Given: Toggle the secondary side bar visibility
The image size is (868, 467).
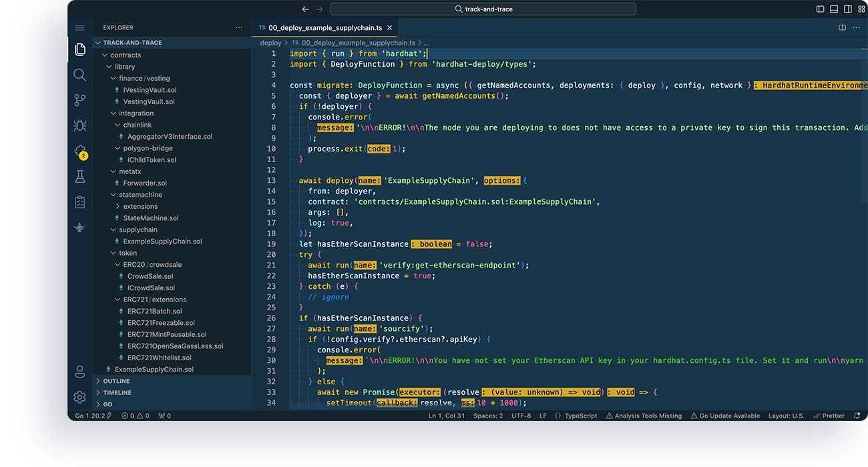Looking at the screenshot, I should point(847,9).
